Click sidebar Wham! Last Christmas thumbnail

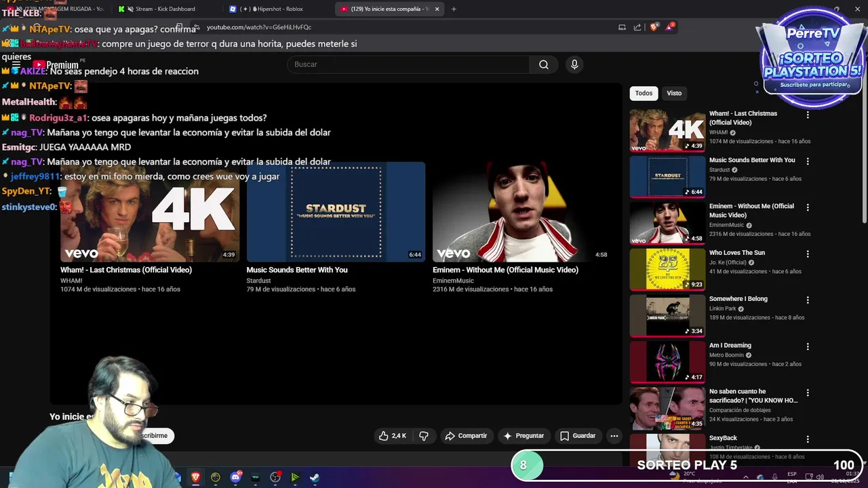pyautogui.click(x=667, y=130)
